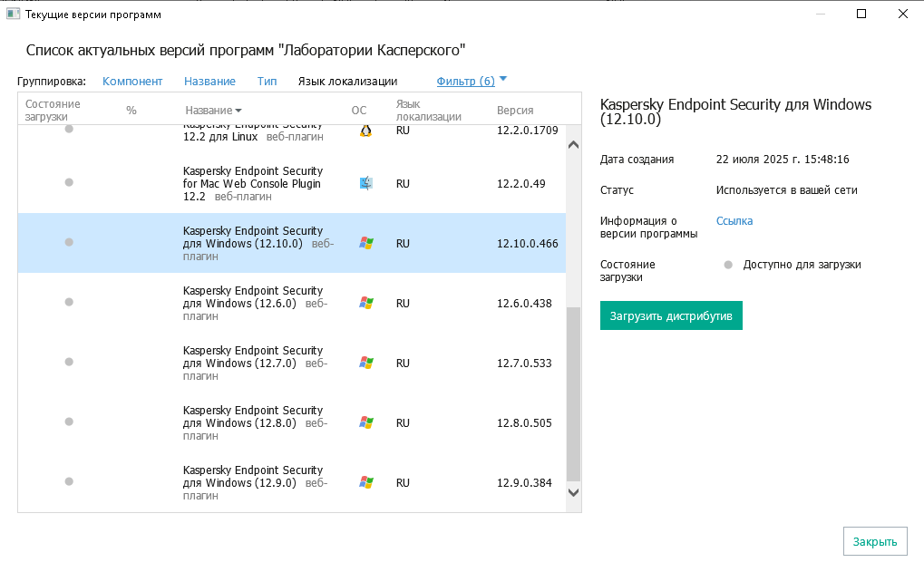Viewport: 924px width, 572px height.
Task: Click the Linux penguin OS icon
Action: click(365, 131)
